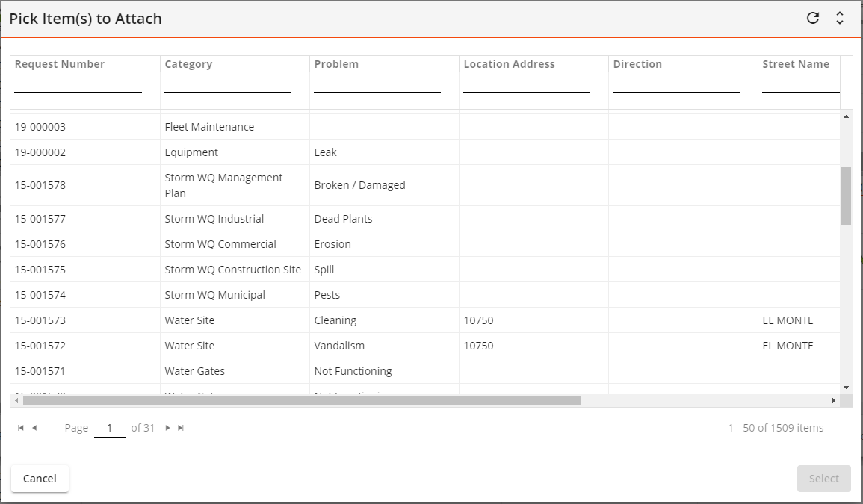Image resolution: width=863 pixels, height=504 pixels.
Task: Click the Select button
Action: [x=824, y=478]
